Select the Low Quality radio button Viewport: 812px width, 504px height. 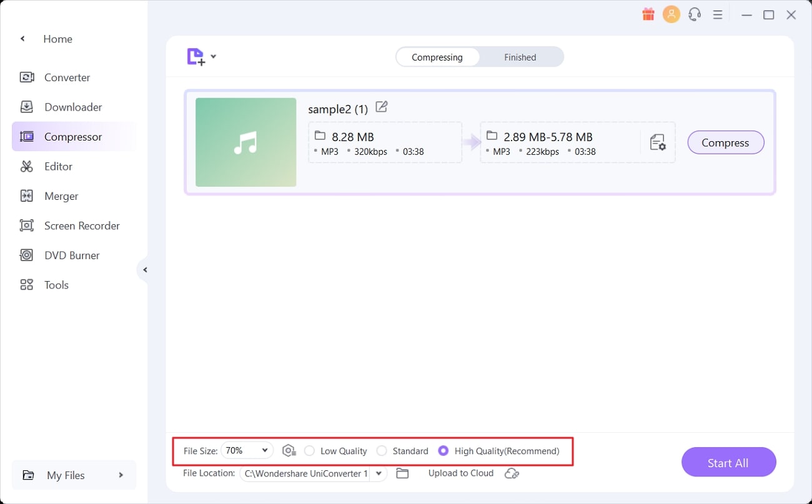pyautogui.click(x=309, y=451)
